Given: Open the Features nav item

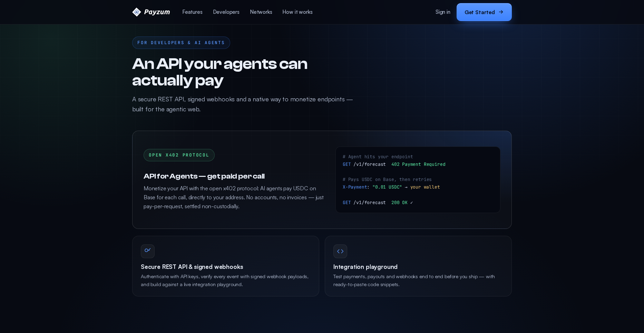Looking at the screenshot, I should [x=192, y=12].
